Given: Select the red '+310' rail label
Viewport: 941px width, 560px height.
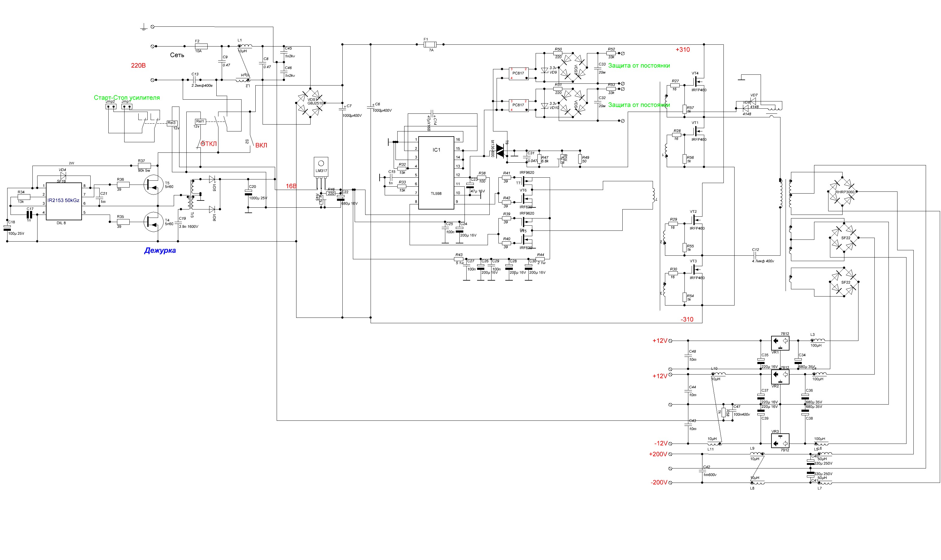Looking at the screenshot, I should tap(682, 50).
